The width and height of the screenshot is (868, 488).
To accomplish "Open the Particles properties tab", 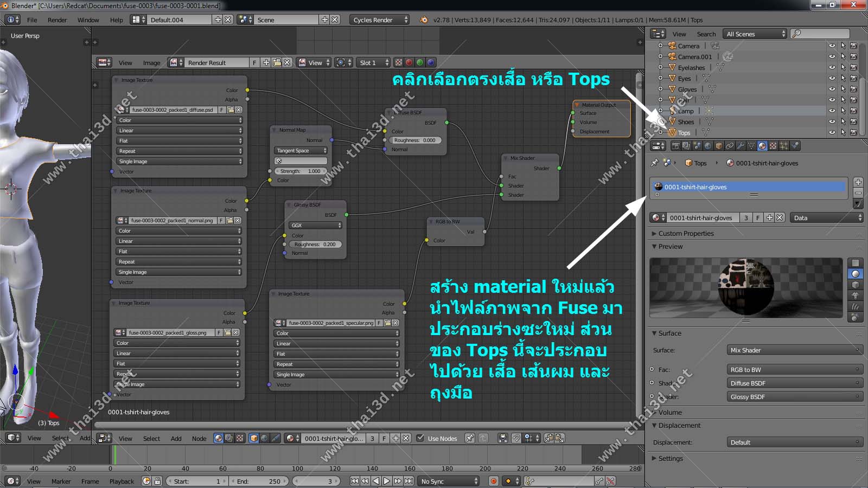I will 784,146.
